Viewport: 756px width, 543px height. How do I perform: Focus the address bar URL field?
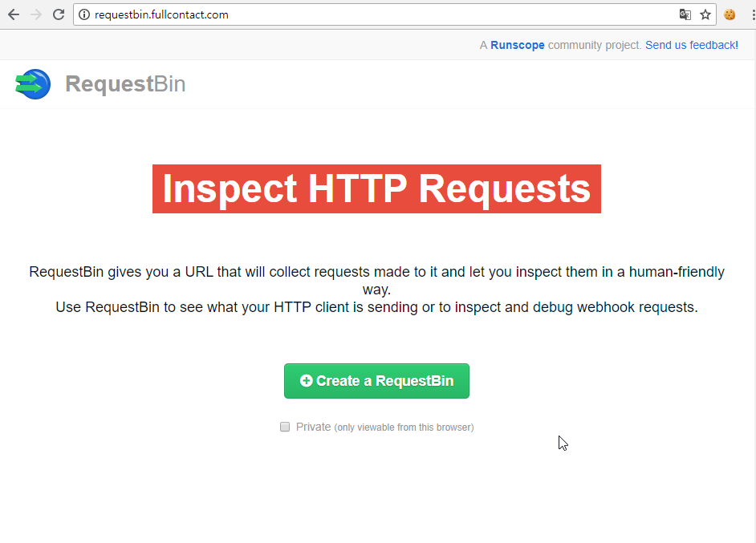pyautogui.click(x=321, y=14)
